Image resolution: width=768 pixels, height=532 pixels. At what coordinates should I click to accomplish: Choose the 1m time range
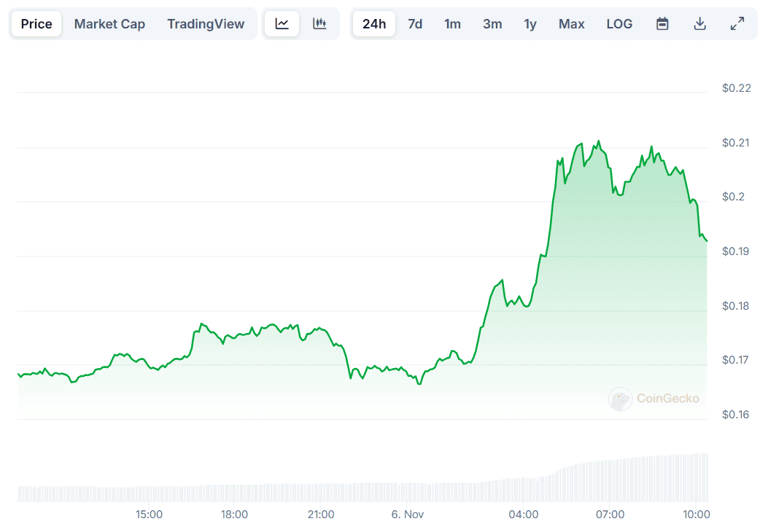tap(452, 24)
